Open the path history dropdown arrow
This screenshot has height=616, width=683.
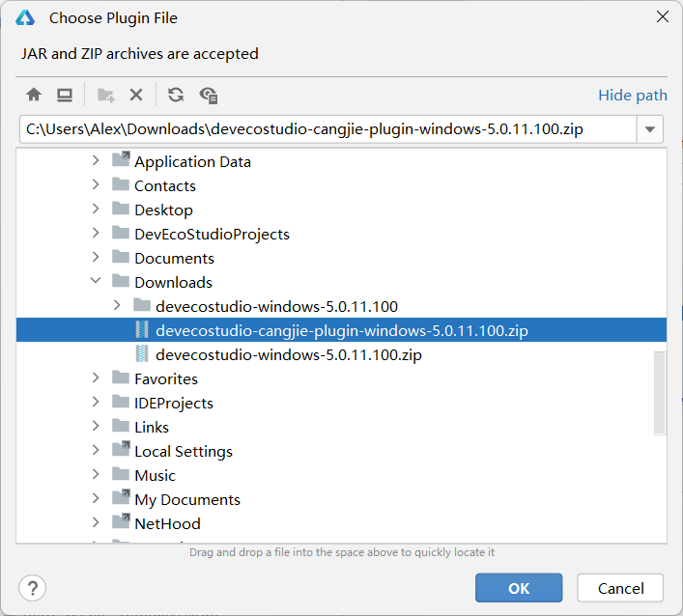[x=650, y=129]
